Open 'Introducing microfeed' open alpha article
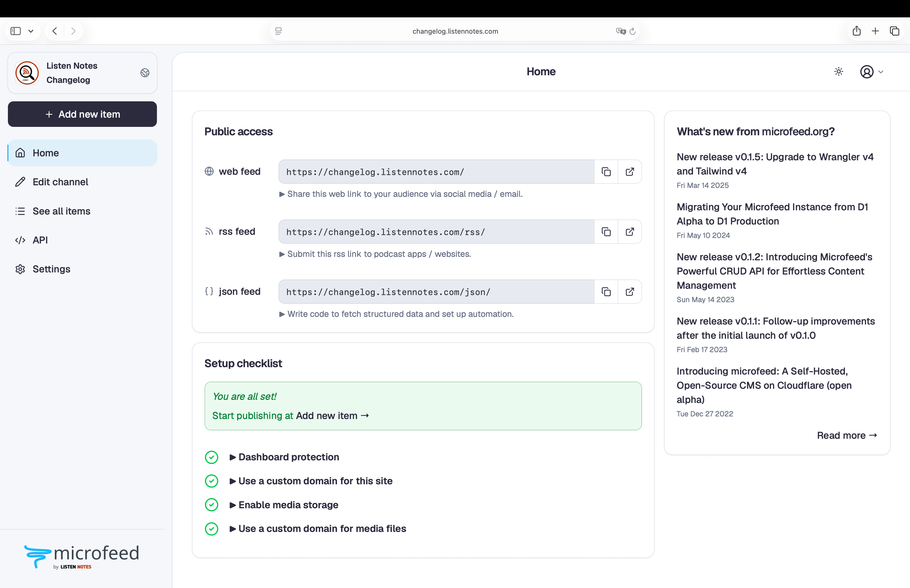This screenshot has height=588, width=910. 764,385
